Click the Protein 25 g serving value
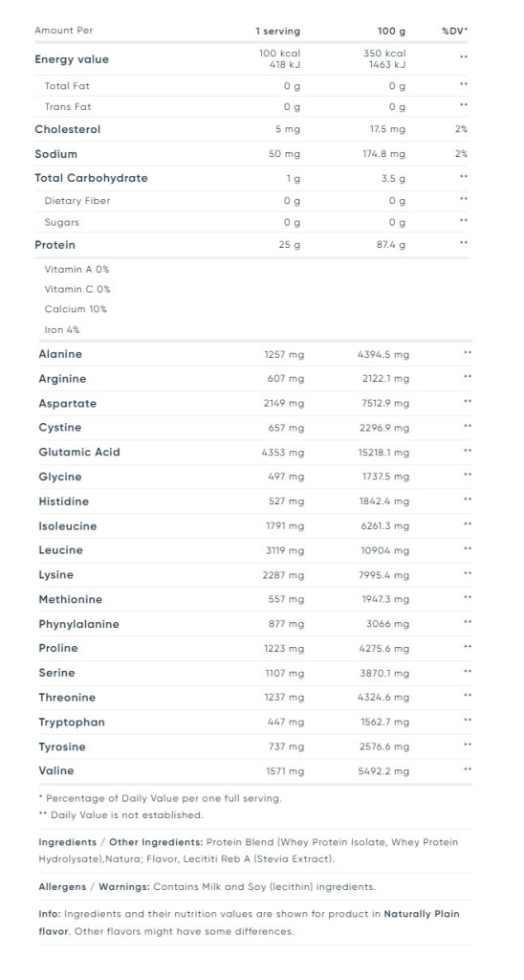The width and height of the screenshot is (524, 980). [289, 245]
